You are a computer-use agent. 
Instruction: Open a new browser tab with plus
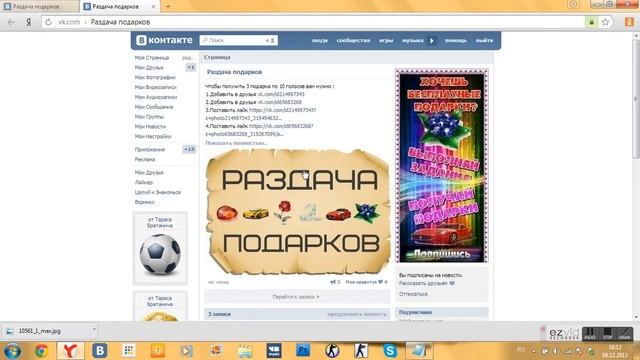coord(168,7)
